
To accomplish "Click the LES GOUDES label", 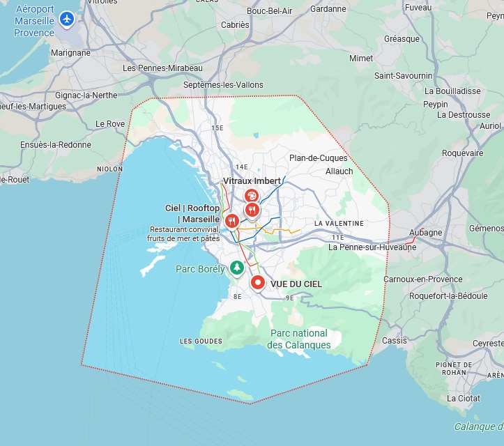I will pos(201,341).
